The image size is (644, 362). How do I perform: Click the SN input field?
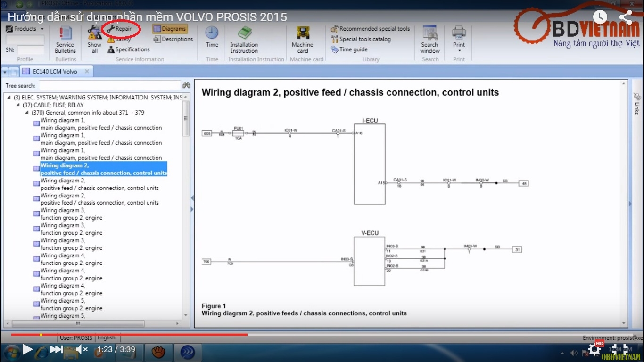31,49
